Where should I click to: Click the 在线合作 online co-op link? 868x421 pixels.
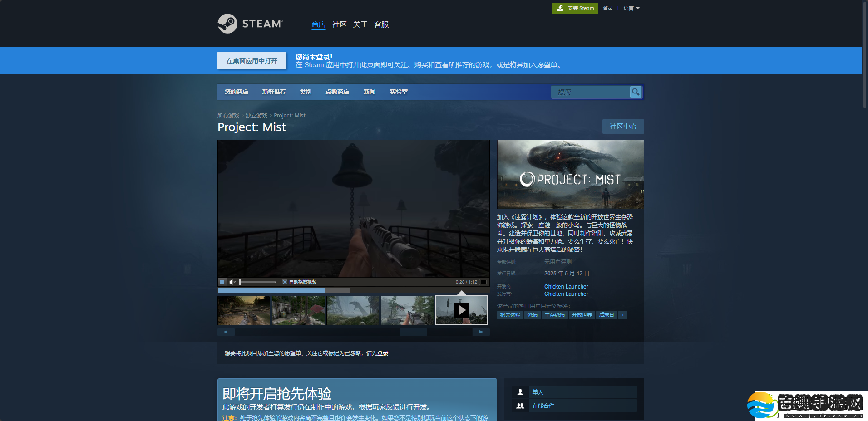coord(543,406)
